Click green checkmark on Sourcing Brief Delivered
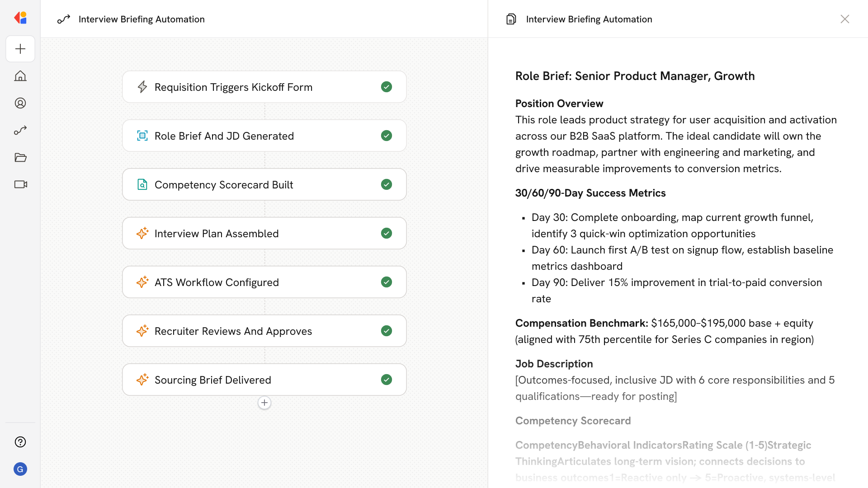The height and width of the screenshot is (488, 868). pos(386,380)
